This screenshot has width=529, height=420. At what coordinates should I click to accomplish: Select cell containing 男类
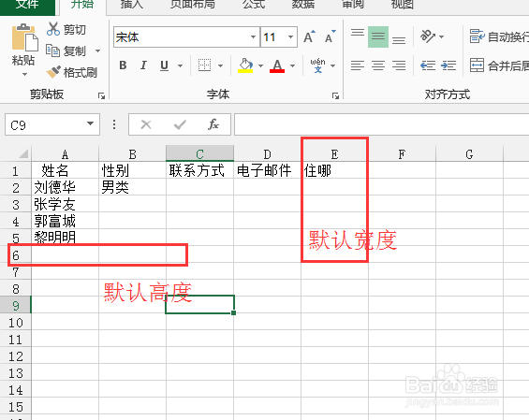(132, 187)
